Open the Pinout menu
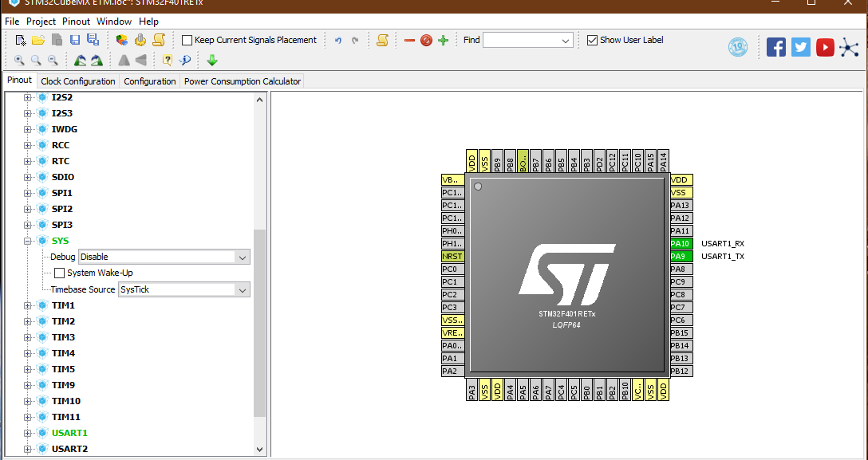 pos(76,22)
